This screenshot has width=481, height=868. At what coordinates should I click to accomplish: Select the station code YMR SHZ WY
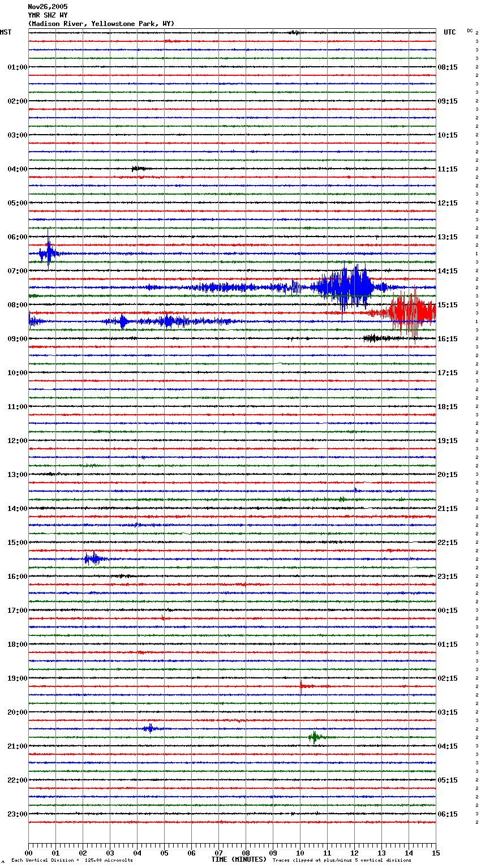(x=48, y=15)
